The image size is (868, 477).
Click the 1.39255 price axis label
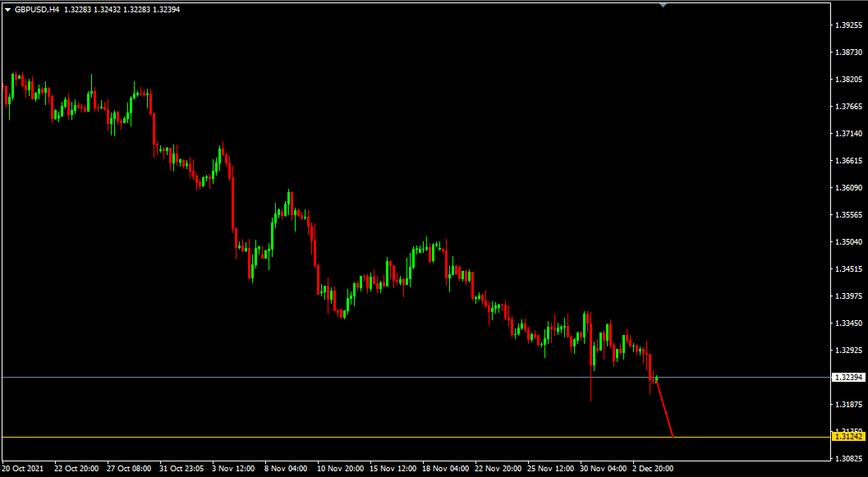[x=849, y=25]
